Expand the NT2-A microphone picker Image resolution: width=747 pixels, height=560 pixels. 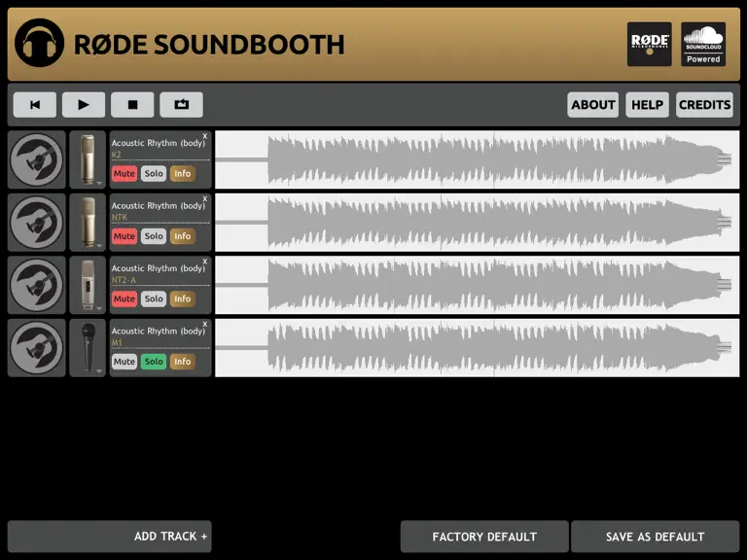tap(88, 285)
